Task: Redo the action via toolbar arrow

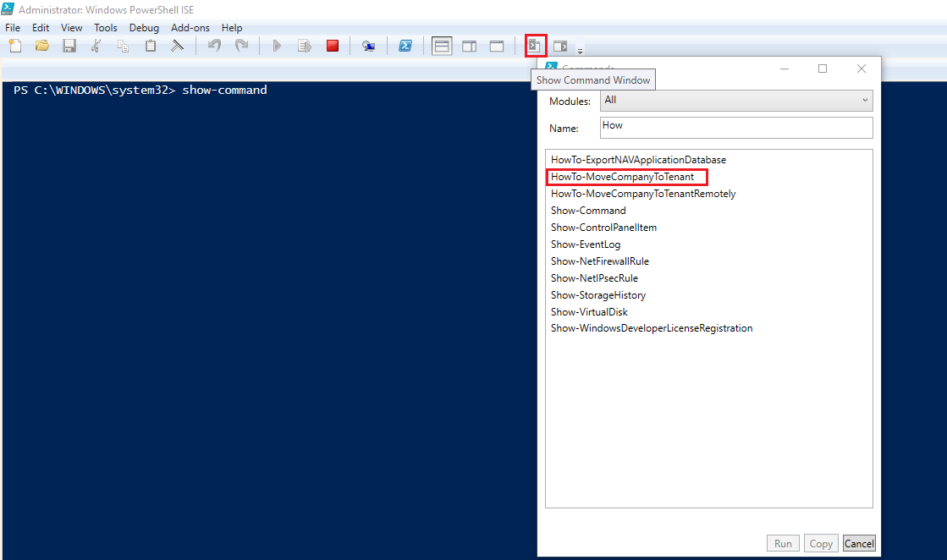Action: coord(241,46)
